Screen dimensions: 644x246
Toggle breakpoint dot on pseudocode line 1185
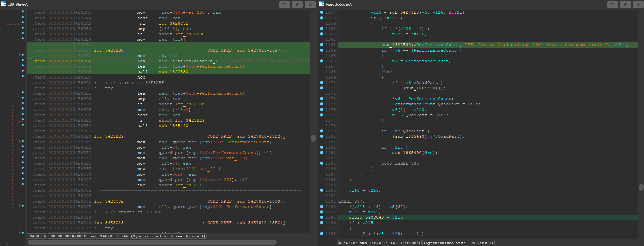point(322,163)
